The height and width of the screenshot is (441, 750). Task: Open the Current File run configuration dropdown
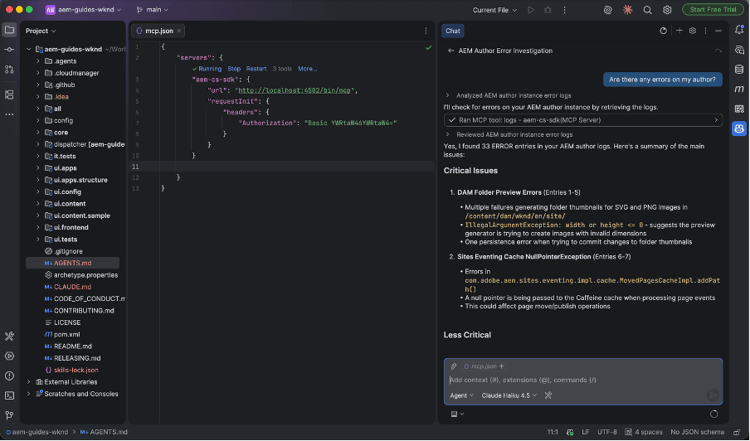coord(495,10)
